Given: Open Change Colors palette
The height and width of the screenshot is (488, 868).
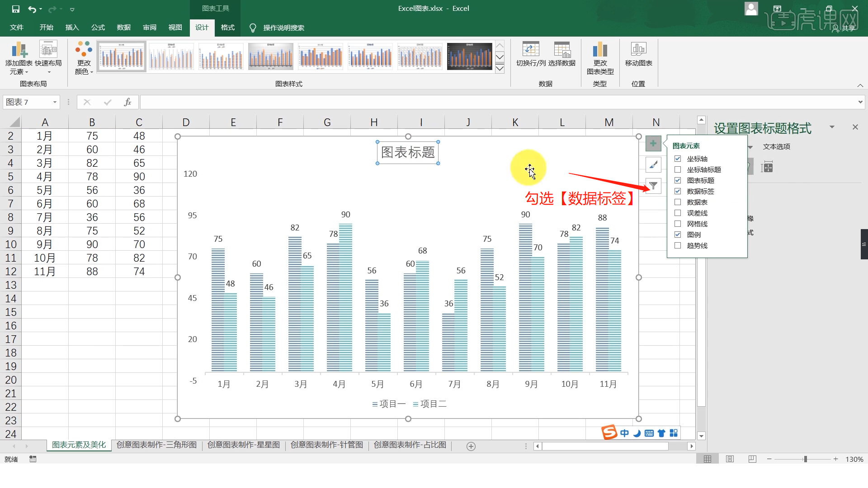Looking at the screenshot, I should (84, 58).
